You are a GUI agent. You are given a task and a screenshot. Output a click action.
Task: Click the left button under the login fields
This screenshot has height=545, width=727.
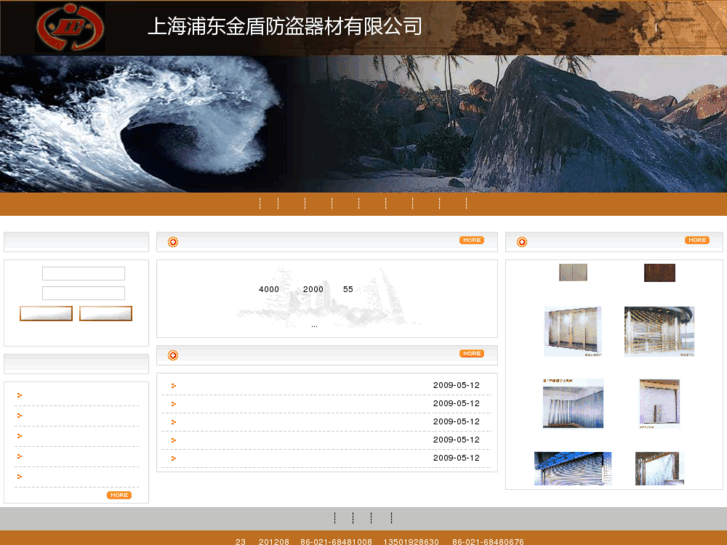click(46, 314)
